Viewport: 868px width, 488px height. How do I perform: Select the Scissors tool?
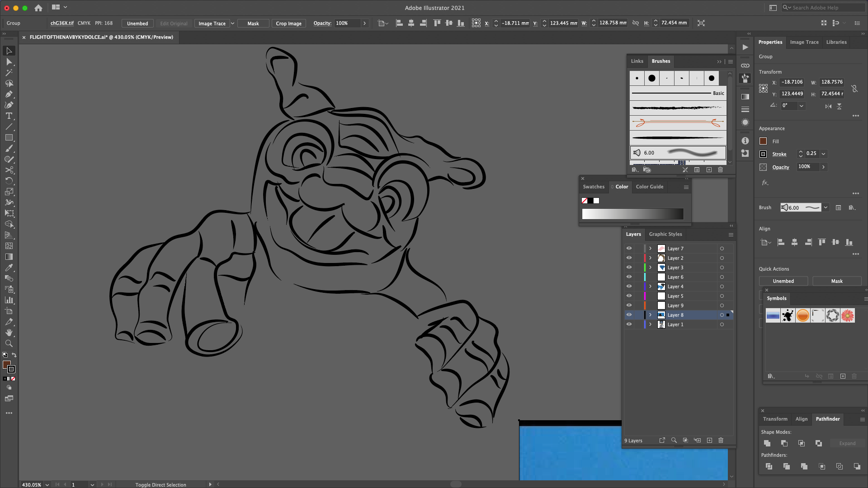pos(9,170)
